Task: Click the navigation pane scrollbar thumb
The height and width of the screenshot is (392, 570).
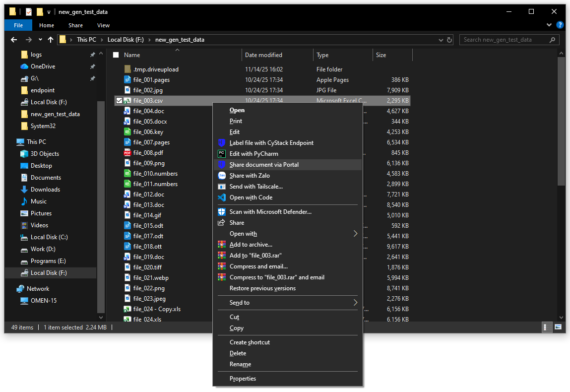Action: [x=101, y=206]
